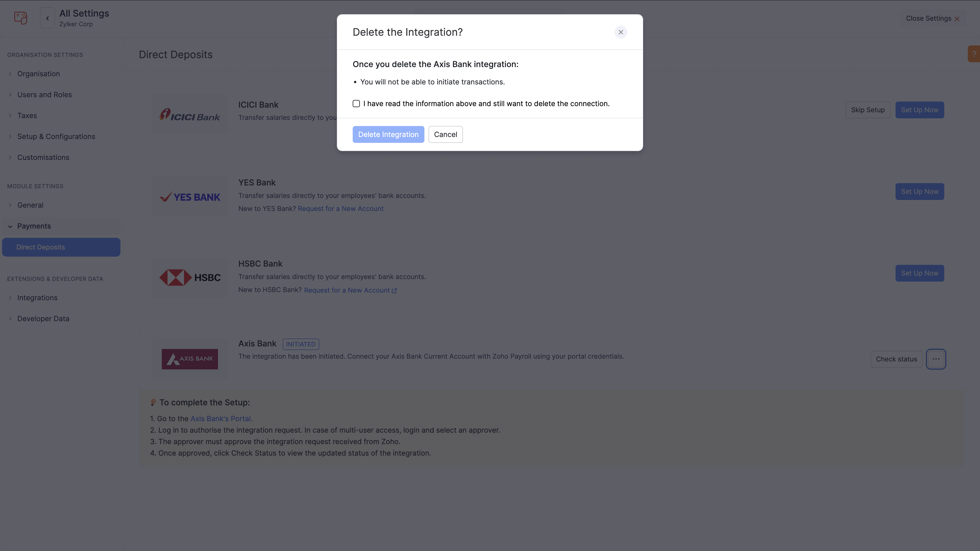Image resolution: width=980 pixels, height=551 pixels.
Task: Cancel the delete integration dialog
Action: pos(446,134)
